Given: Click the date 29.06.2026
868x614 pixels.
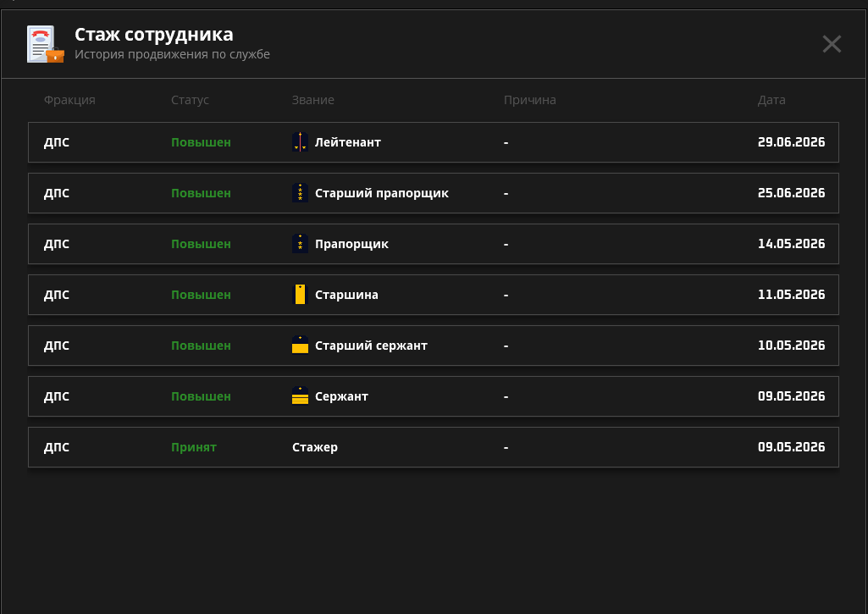Looking at the screenshot, I should tap(791, 142).
